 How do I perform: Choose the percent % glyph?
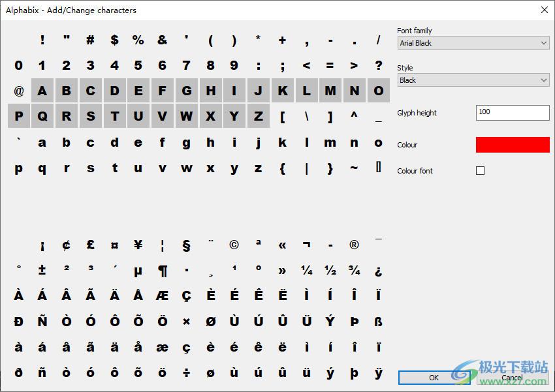tap(138, 40)
